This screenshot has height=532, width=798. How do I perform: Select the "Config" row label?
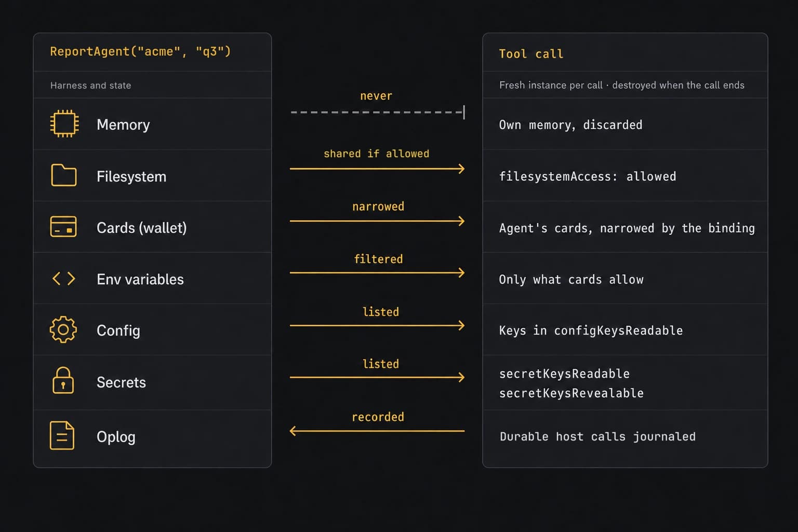(x=118, y=330)
